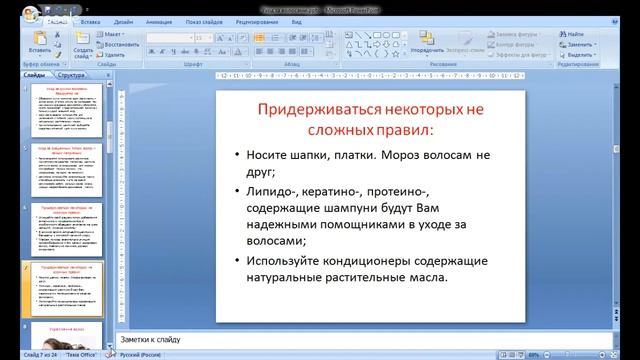The height and width of the screenshot is (360, 640).
Task: Clear all text formatting
Action: pos(242,38)
